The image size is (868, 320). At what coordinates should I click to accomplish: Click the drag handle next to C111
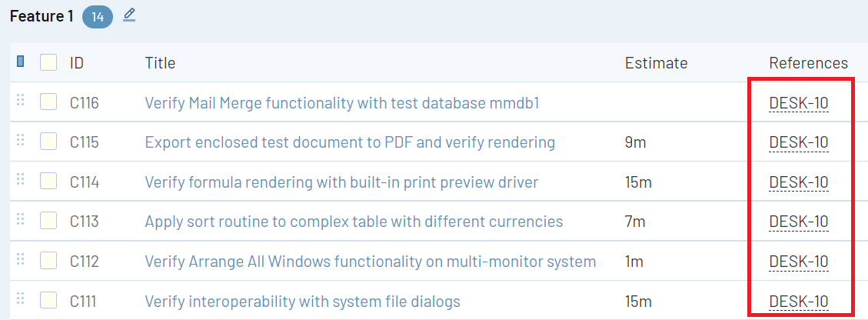click(x=21, y=298)
